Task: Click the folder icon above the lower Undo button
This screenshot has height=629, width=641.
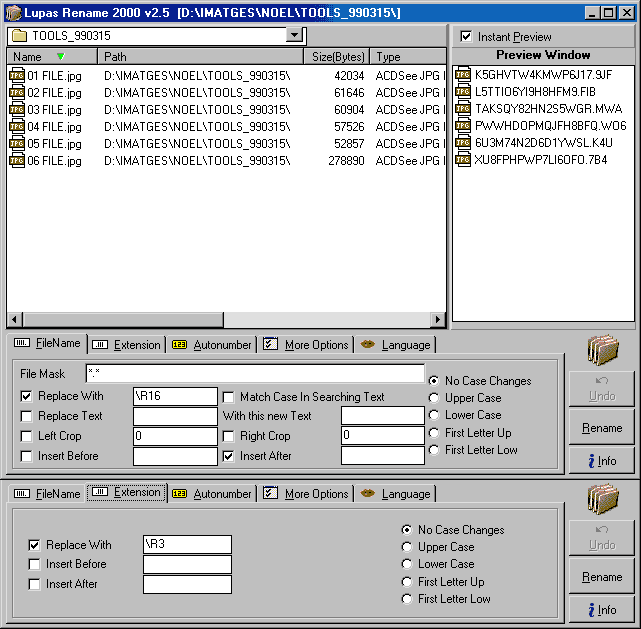Action: coord(602,499)
